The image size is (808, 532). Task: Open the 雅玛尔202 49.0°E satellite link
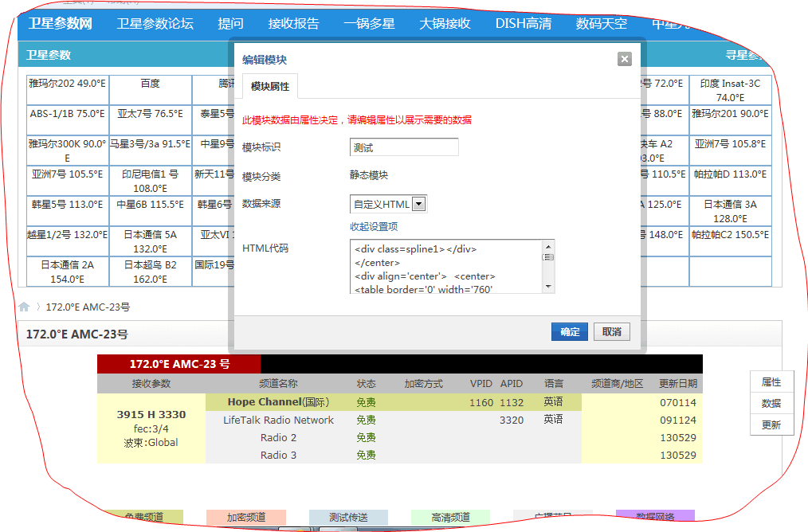click(67, 84)
